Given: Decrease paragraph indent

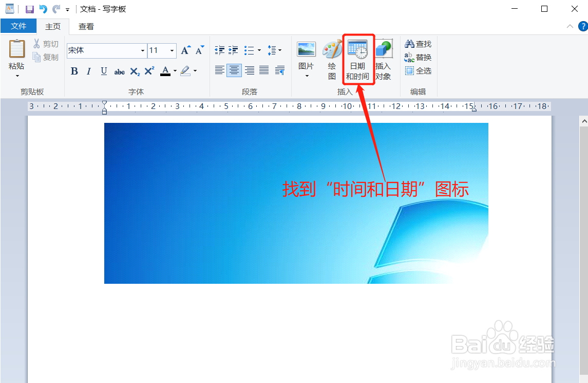Looking at the screenshot, I should pyautogui.click(x=220, y=50).
